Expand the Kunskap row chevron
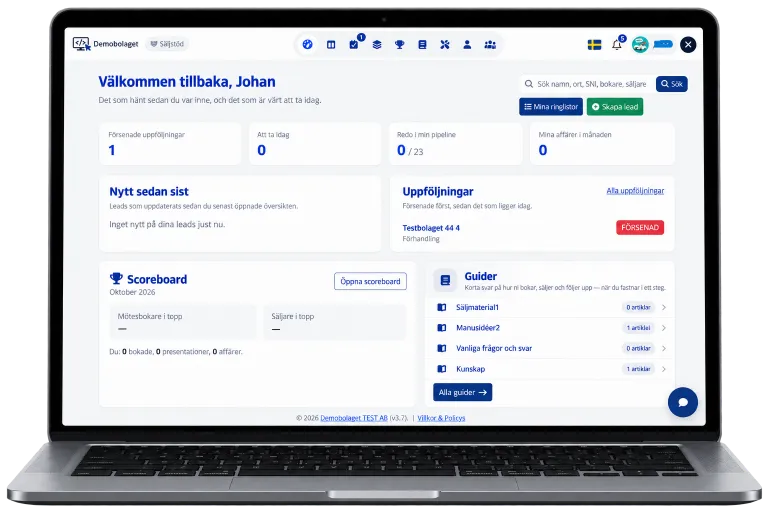768x512 pixels. coord(664,369)
